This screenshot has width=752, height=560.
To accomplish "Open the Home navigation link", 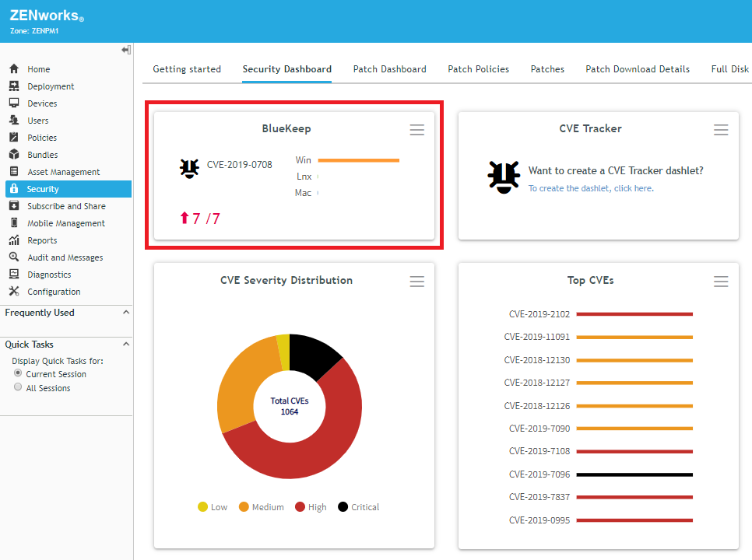I will (x=39, y=69).
